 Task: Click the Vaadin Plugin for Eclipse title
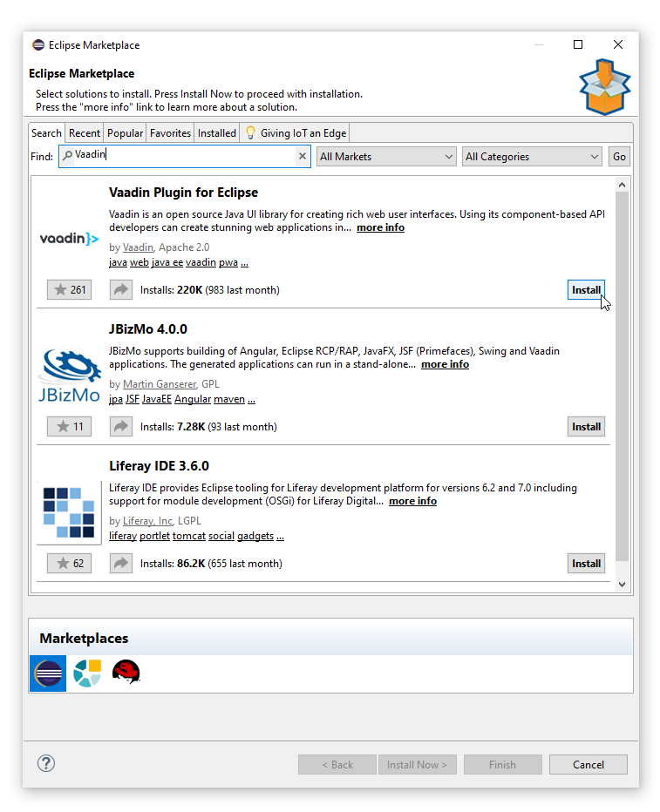(183, 193)
